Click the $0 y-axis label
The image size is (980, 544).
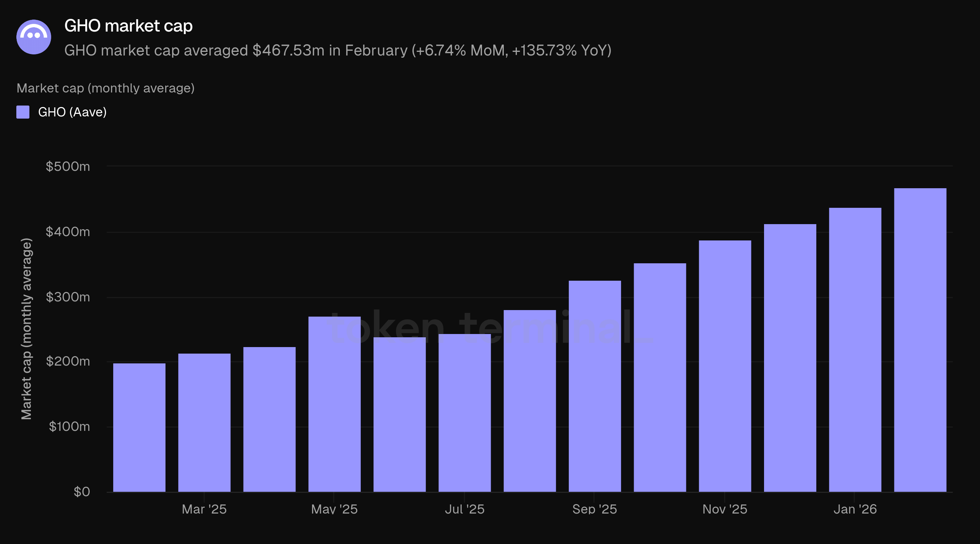click(x=81, y=491)
